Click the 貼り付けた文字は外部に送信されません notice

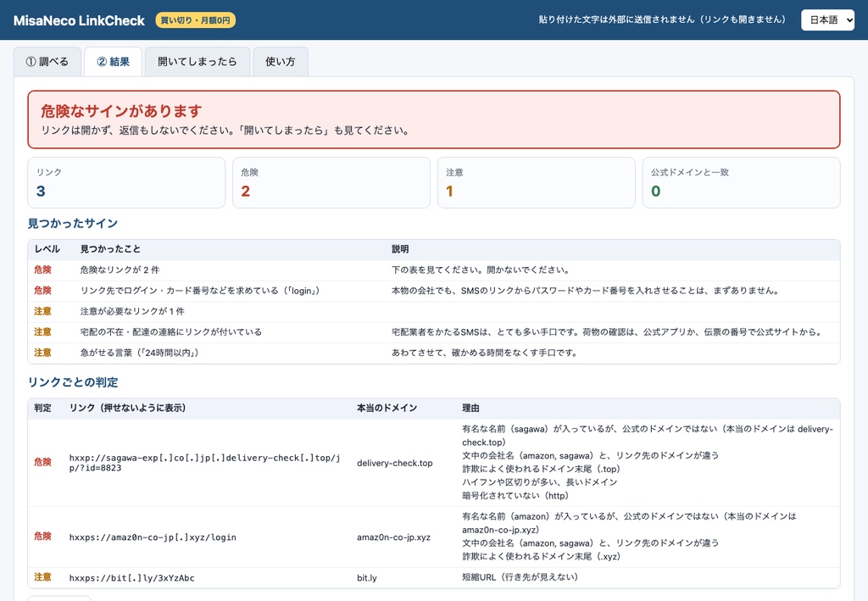pyautogui.click(x=662, y=19)
